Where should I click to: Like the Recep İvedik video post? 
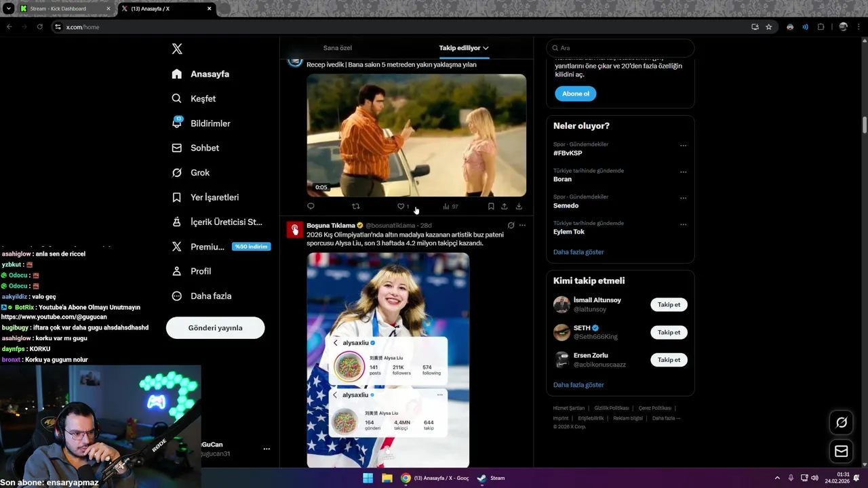(401, 206)
